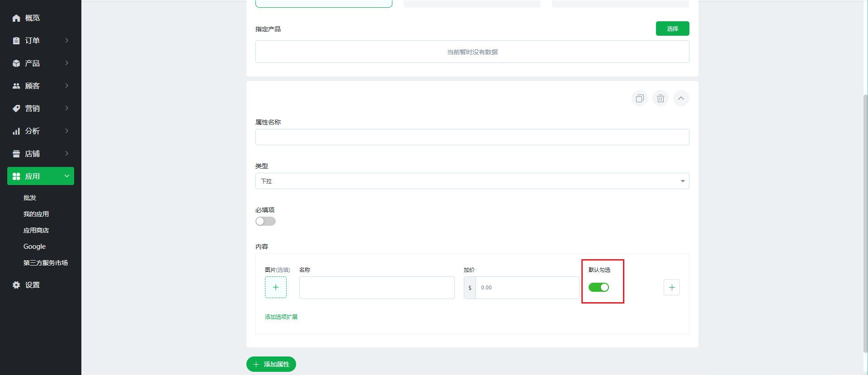
Task: Open 第三方服务市场 submenu item
Action: click(46, 263)
